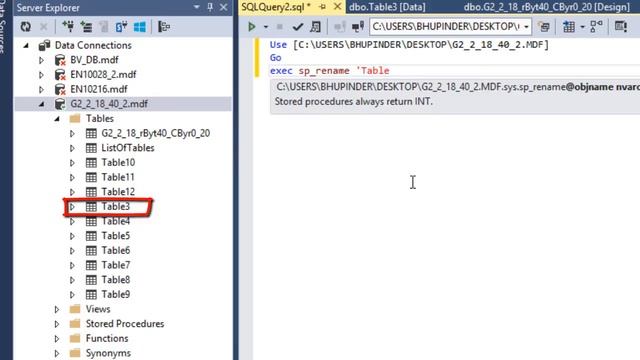Click the Use statement line in editor

pyautogui.click(x=409, y=45)
